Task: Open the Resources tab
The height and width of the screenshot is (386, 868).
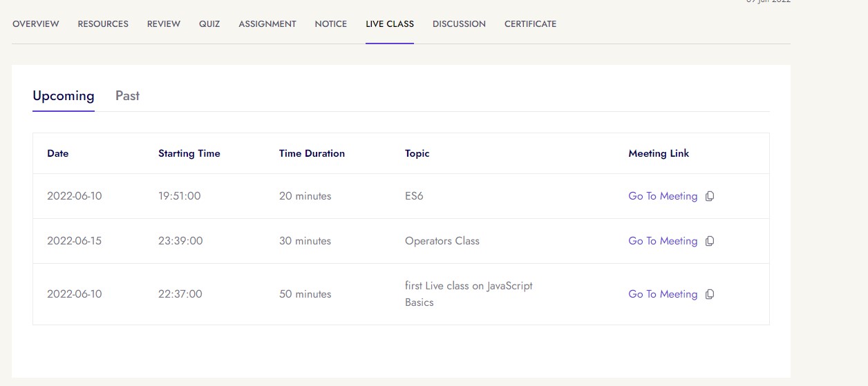Action: 103,24
